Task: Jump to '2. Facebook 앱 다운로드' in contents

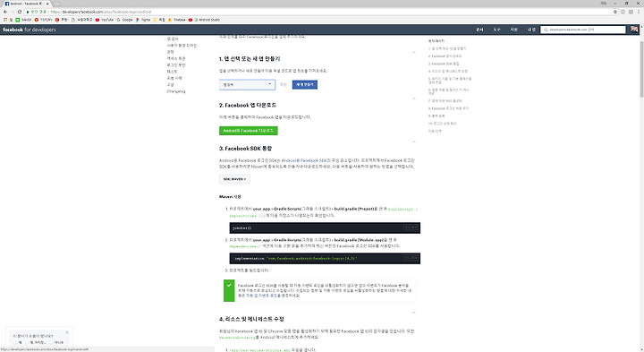Action: pos(445,56)
